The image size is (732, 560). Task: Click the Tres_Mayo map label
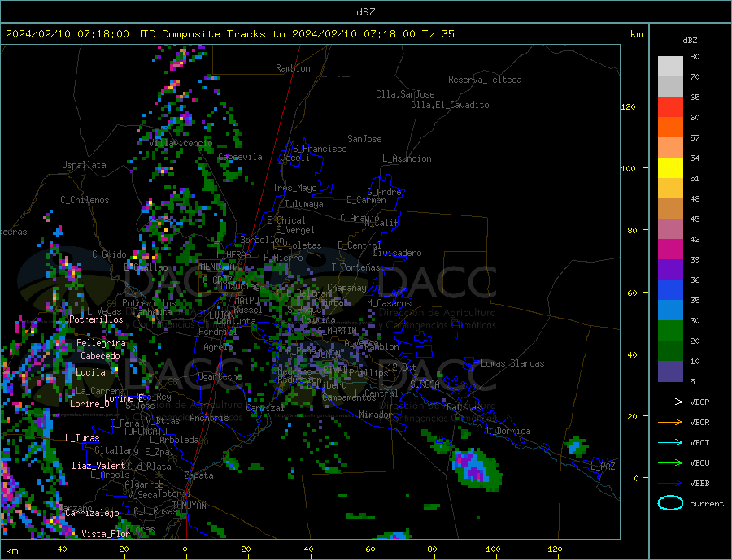(x=295, y=188)
